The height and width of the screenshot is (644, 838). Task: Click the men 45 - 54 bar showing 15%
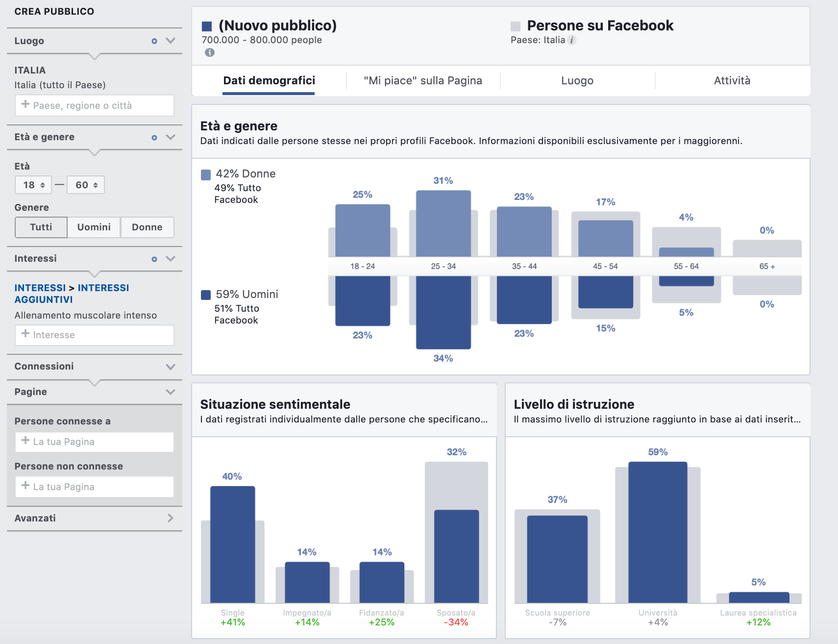pyautogui.click(x=606, y=292)
